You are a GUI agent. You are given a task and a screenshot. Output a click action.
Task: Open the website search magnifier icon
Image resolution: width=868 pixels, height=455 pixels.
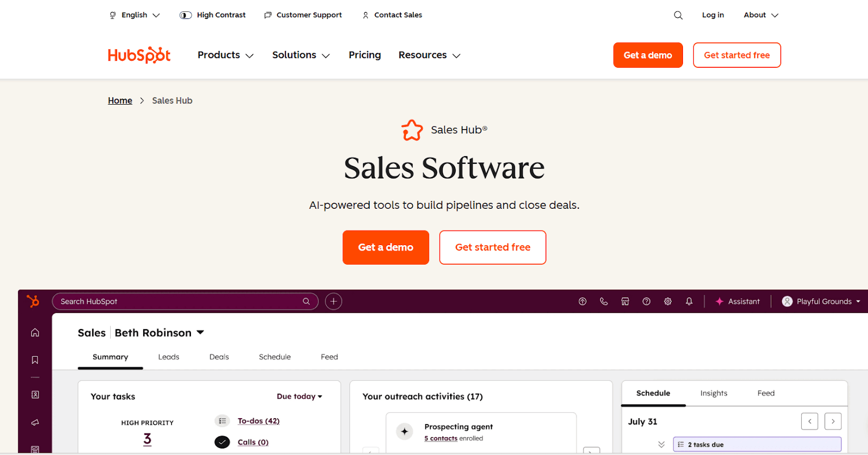[x=678, y=15]
